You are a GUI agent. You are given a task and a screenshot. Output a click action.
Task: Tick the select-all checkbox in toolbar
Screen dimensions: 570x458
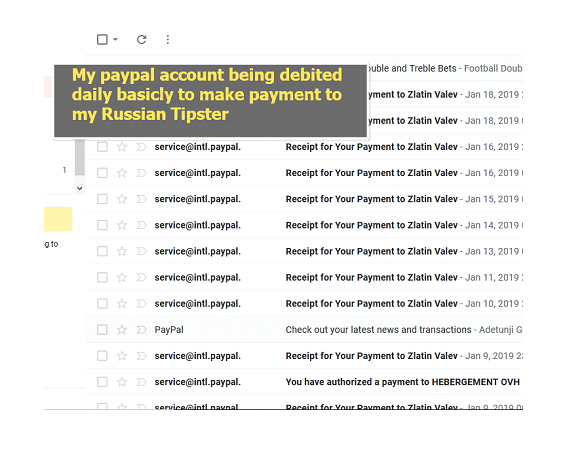point(102,39)
